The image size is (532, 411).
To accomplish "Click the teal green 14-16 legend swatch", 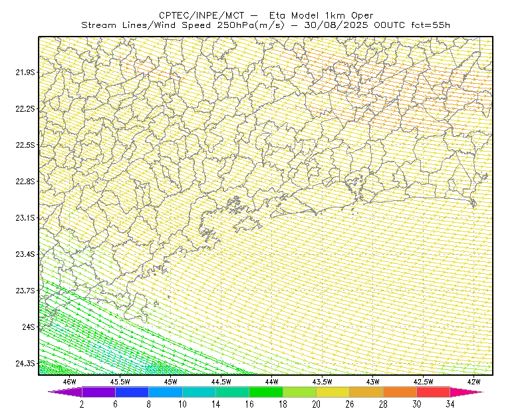I will point(232,392).
